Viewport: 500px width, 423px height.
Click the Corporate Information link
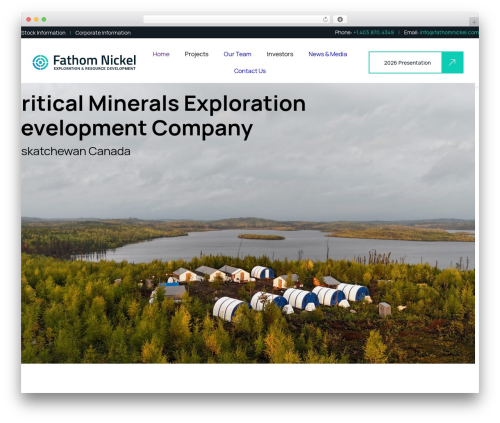pos(103,33)
